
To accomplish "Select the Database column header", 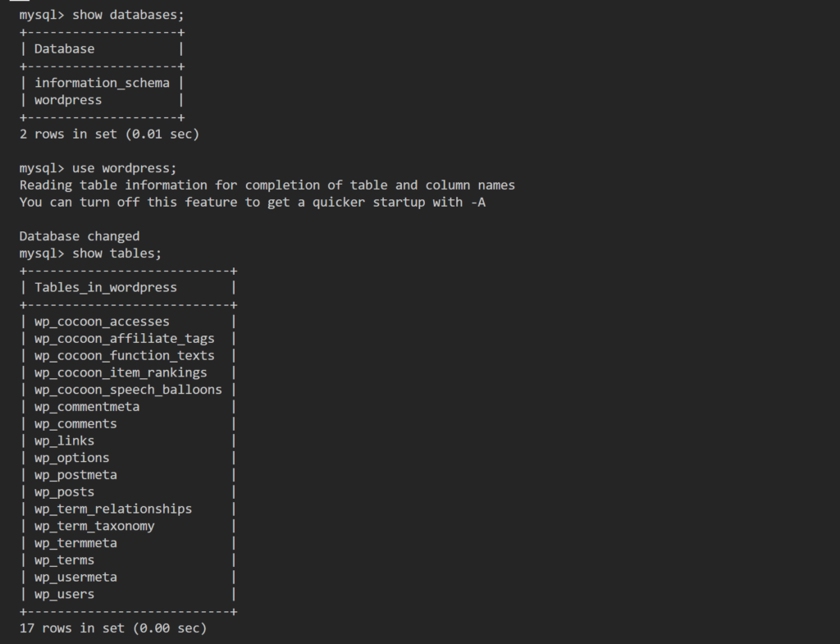I will coord(64,48).
